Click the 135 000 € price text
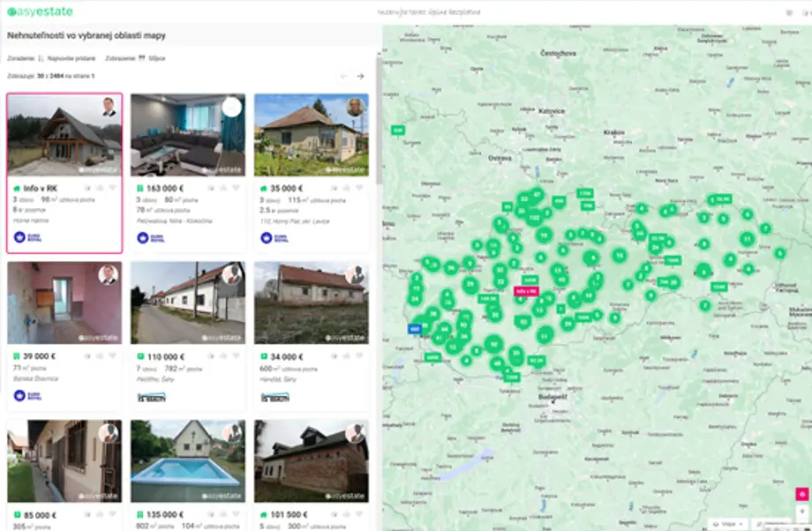Viewport: 812px width, 531px height. point(165,515)
